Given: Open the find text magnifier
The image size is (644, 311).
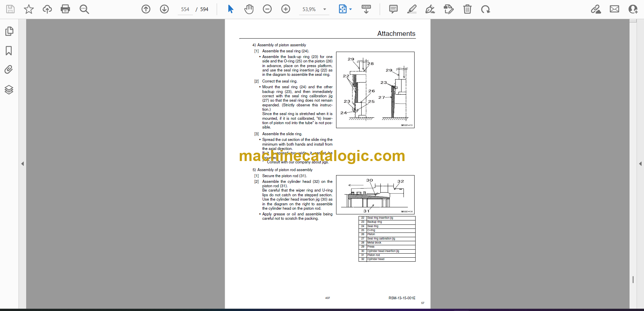Looking at the screenshot, I should pyautogui.click(x=84, y=9).
